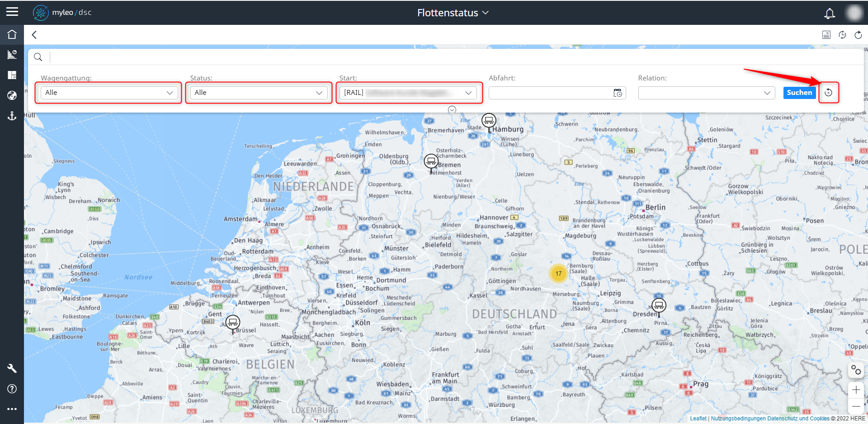Image resolution: width=868 pixels, height=424 pixels.
Task: Open the dashboard tiles sidebar icon
Action: [x=12, y=75]
